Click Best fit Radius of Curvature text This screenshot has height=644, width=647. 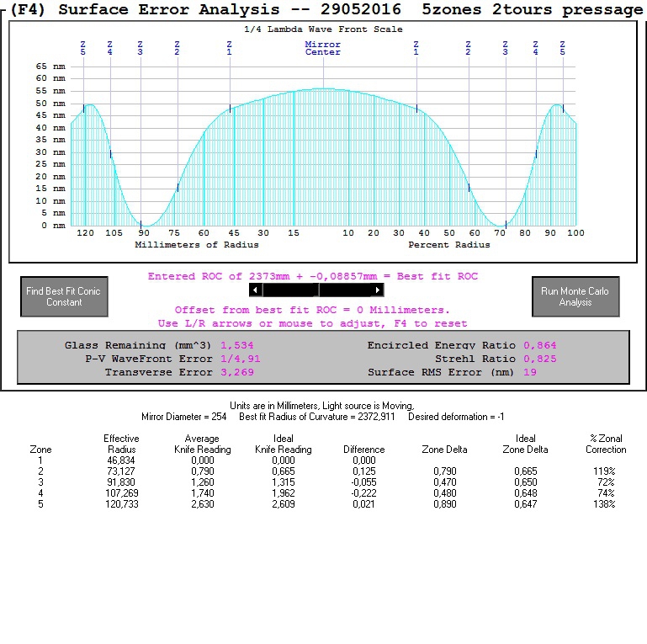317,417
